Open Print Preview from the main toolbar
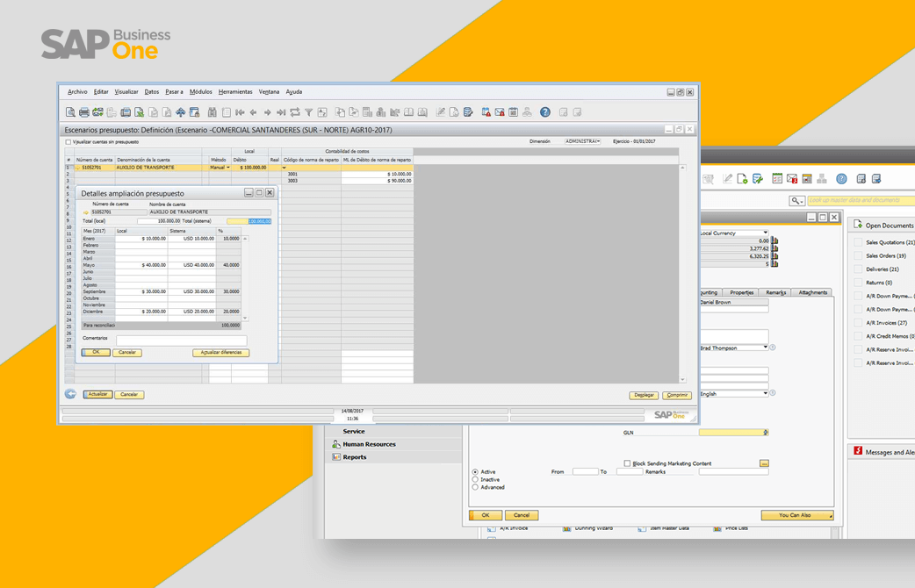The width and height of the screenshot is (915, 588). (x=70, y=112)
